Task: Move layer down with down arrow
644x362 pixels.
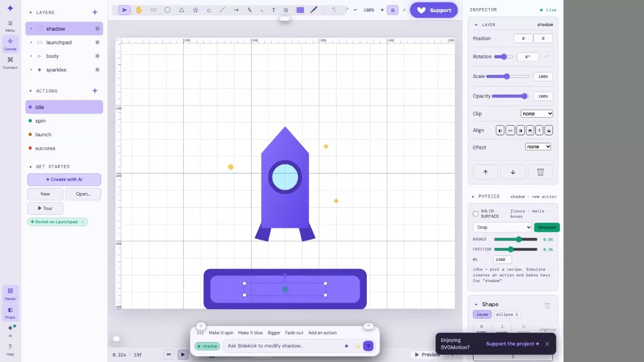Action: [513, 172]
